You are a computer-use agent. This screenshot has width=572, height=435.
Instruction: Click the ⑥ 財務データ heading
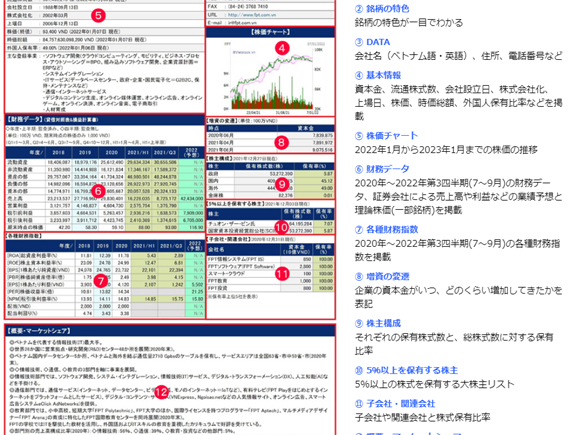click(x=382, y=169)
